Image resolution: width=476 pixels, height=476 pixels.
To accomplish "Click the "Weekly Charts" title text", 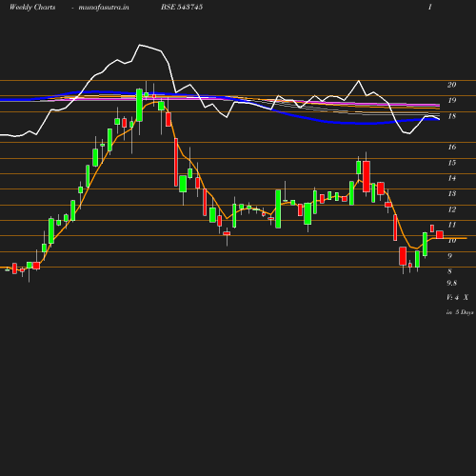I will [32, 7].
